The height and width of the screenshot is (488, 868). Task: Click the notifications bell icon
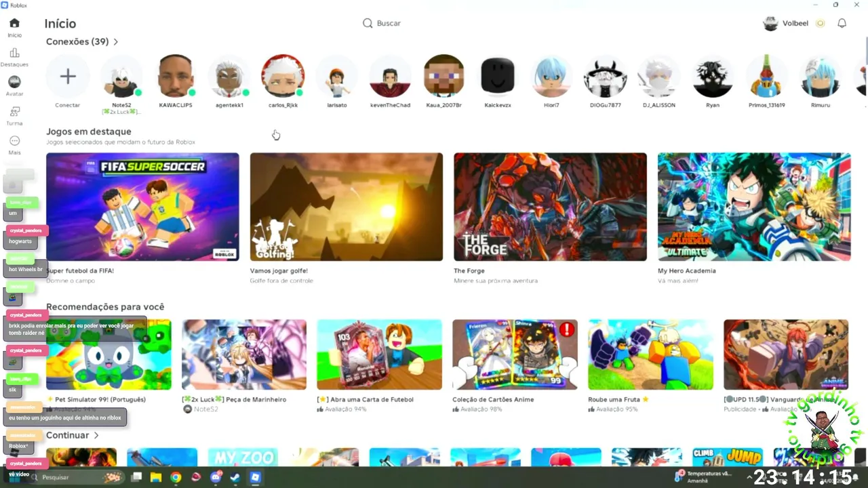[x=842, y=23]
